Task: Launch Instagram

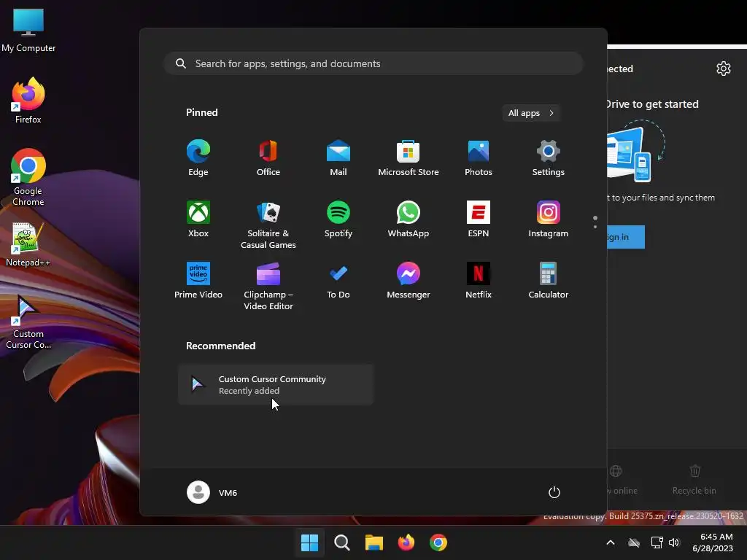Action: (549, 219)
